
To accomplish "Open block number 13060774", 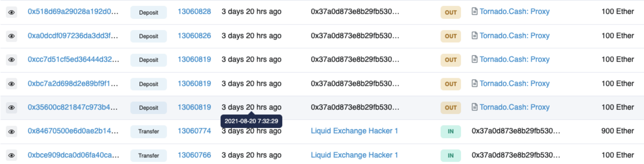I will [x=194, y=131].
